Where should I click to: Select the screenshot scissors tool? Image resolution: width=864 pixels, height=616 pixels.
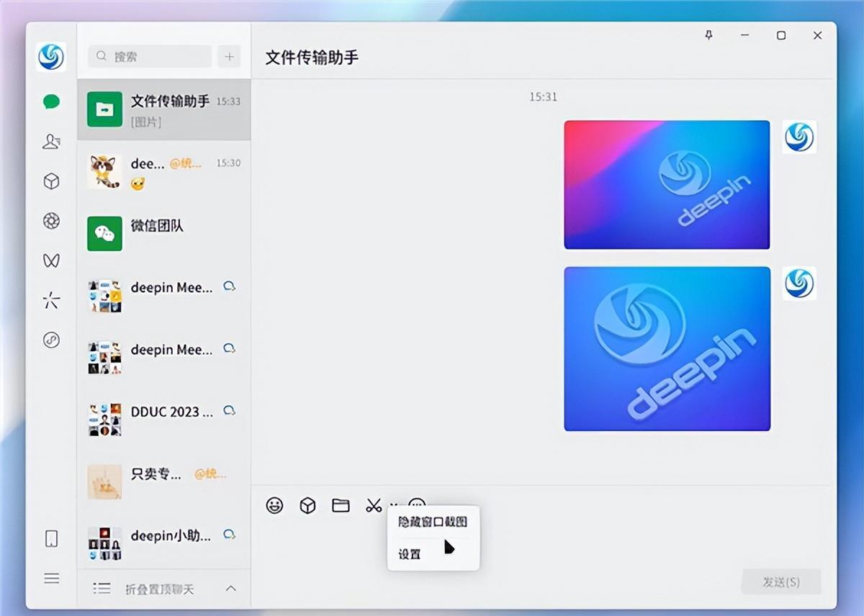[373, 506]
